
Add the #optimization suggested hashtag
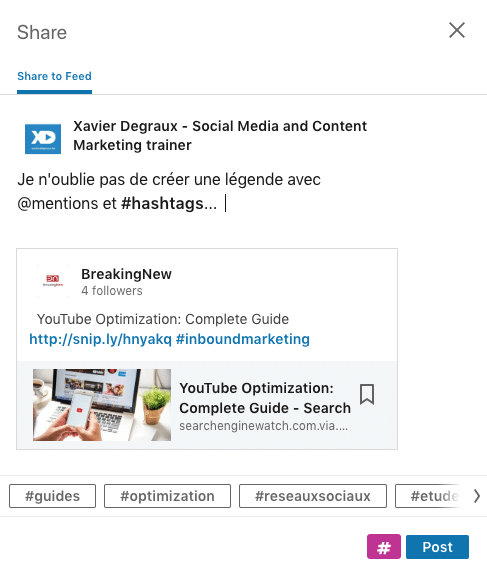click(x=167, y=496)
